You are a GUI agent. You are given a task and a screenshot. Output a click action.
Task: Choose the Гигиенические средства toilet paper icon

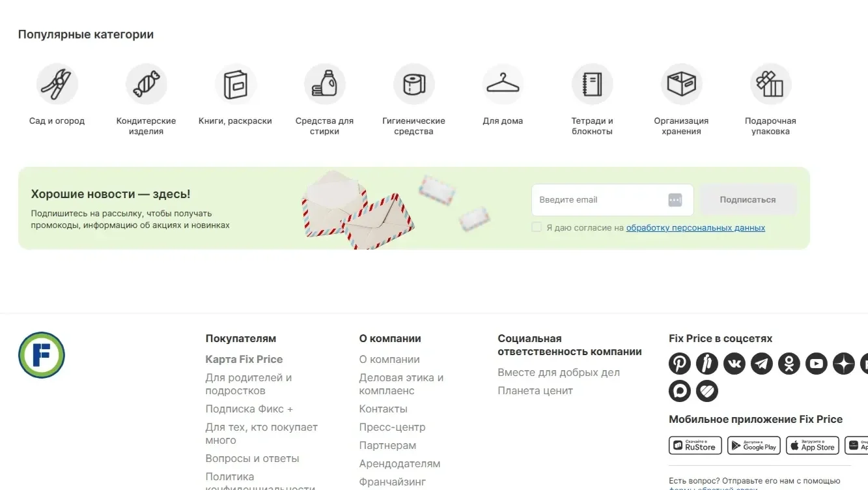(414, 84)
